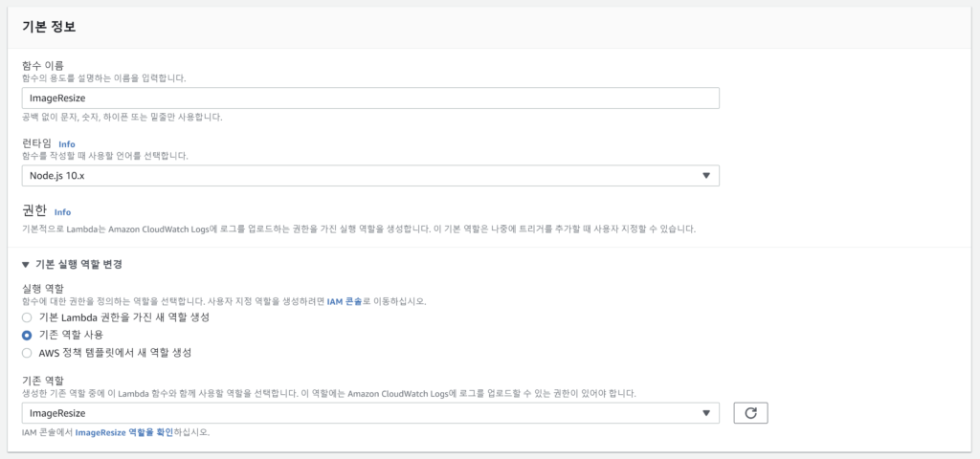Click the refresh icon beside the existing role dropdown
Image resolution: width=980 pixels, height=459 pixels.
tap(750, 413)
